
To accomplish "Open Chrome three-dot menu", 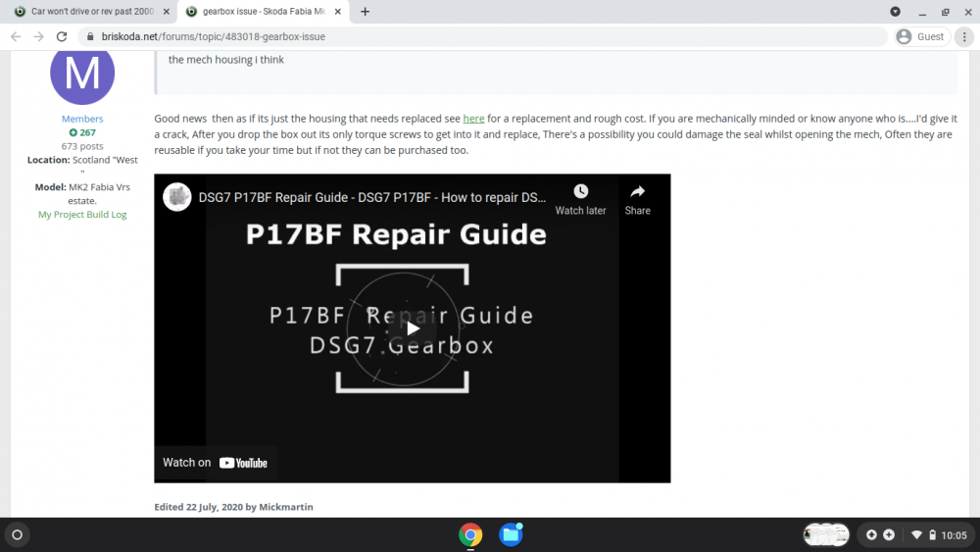I will tap(964, 37).
